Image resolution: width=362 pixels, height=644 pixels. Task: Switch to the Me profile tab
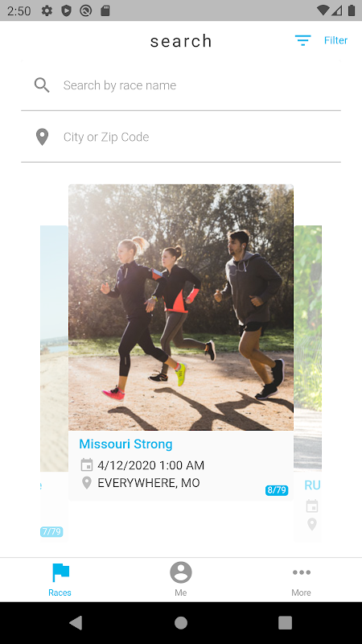point(181,580)
